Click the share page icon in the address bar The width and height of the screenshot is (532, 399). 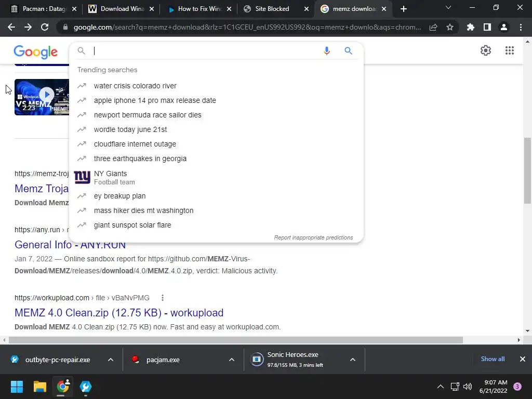click(433, 27)
